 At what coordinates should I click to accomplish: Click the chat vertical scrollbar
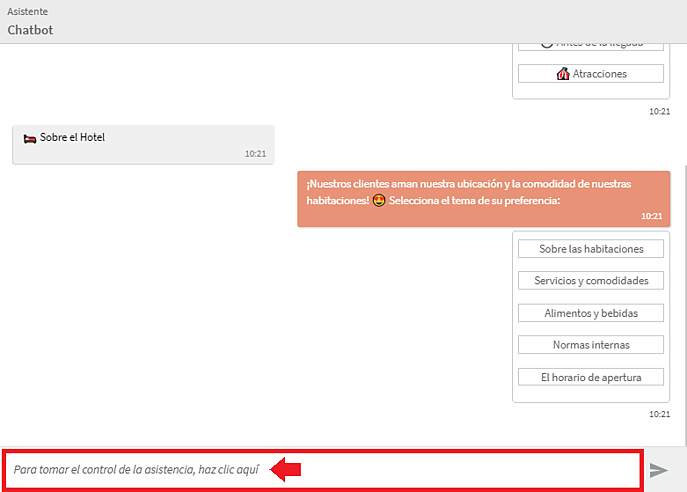(685, 304)
